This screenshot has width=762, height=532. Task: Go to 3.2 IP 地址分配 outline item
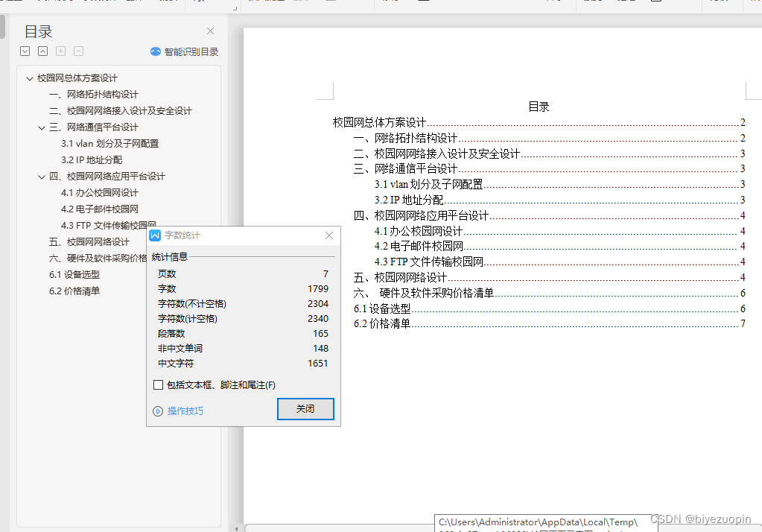point(92,160)
